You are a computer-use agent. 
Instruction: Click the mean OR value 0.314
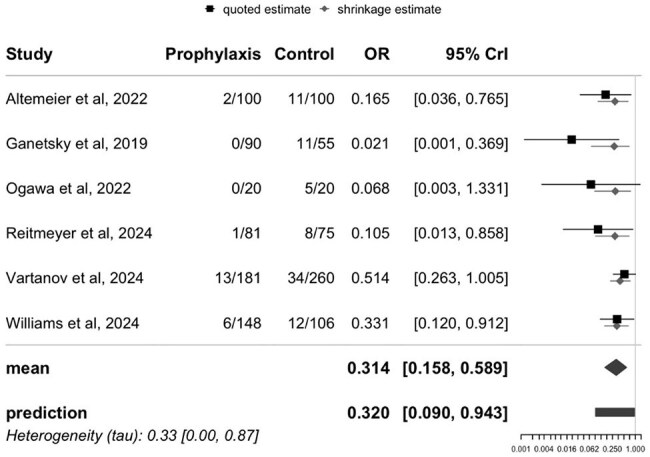(369, 368)
